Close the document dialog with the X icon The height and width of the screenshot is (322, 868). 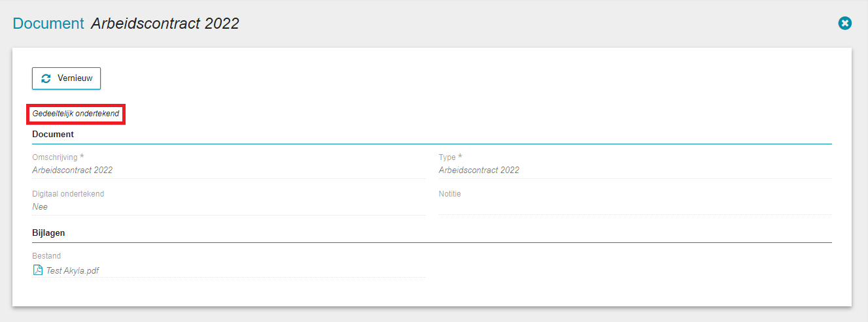point(844,24)
